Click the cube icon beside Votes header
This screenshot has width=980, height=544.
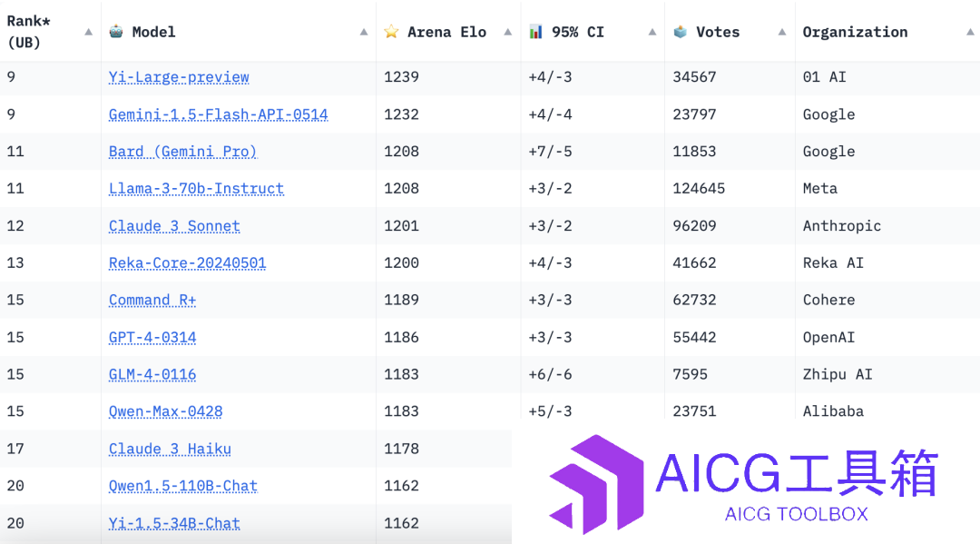[x=680, y=31]
